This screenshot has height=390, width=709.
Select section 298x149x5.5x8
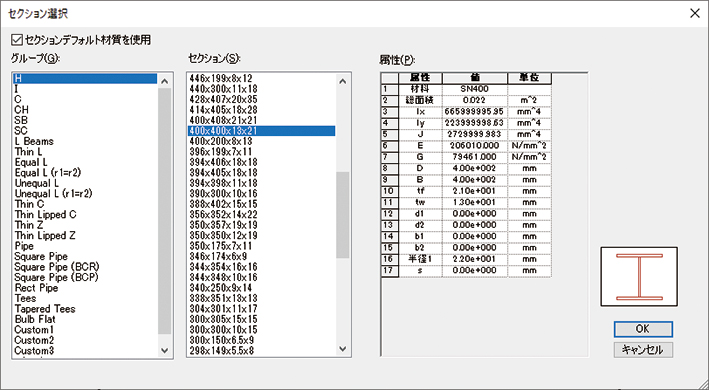[x=261, y=350]
